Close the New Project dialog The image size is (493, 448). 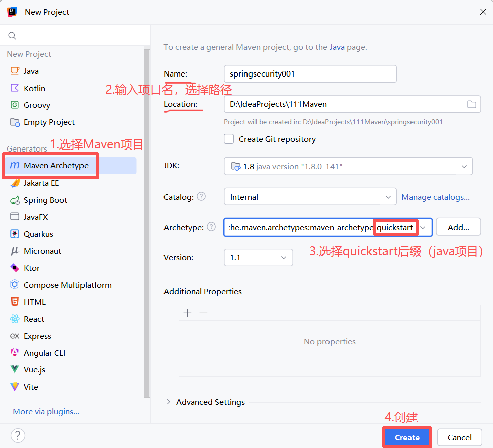click(483, 12)
